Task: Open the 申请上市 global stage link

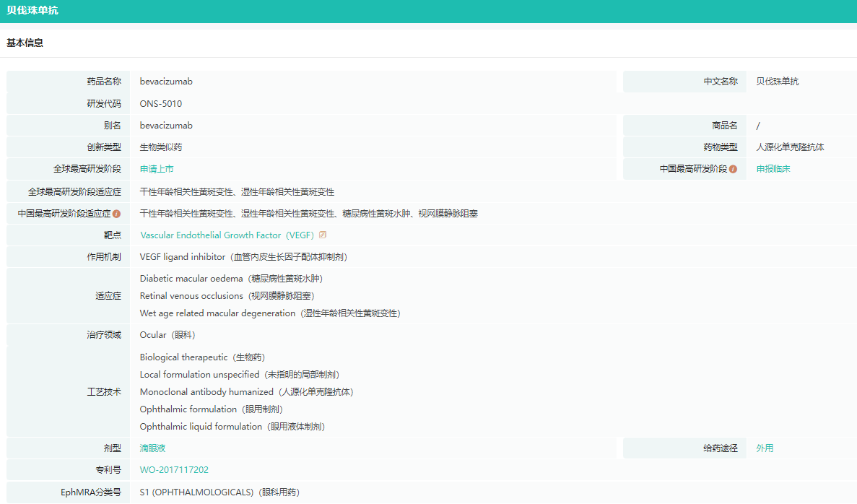Action: tap(157, 169)
